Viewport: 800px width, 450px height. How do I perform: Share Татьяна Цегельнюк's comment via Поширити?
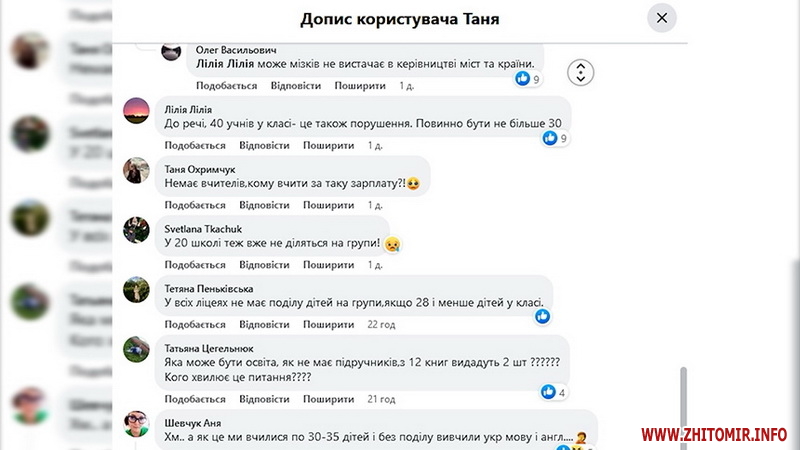pyautogui.click(x=330, y=399)
